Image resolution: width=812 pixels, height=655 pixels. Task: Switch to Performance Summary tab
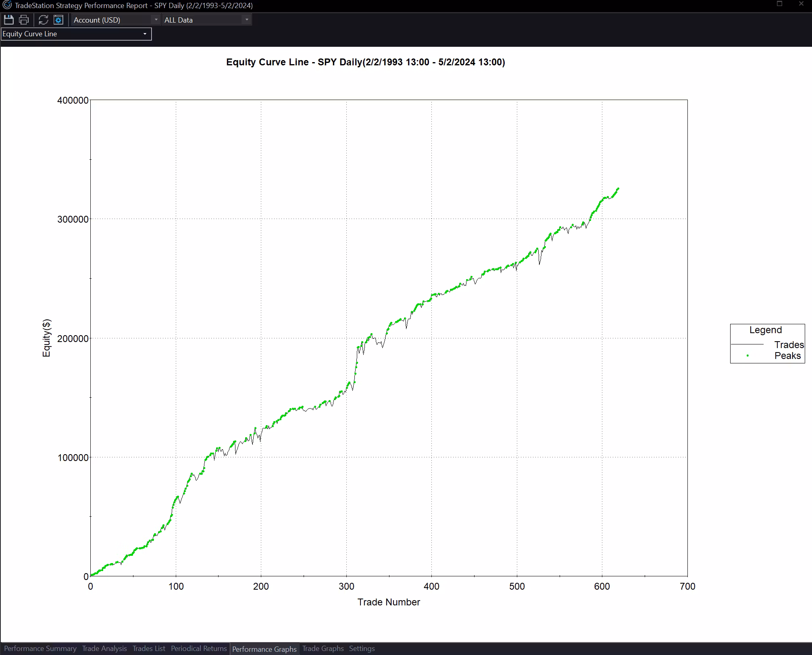coord(40,649)
